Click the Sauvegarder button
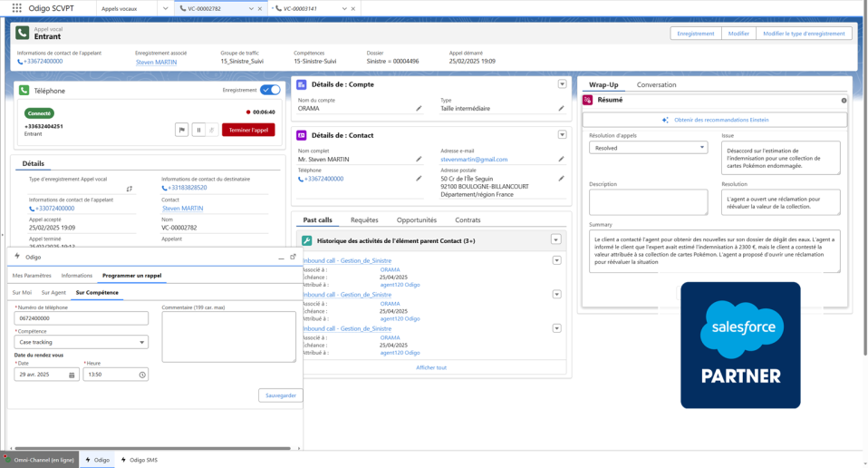Image resolution: width=868 pixels, height=468 pixels. (281, 395)
